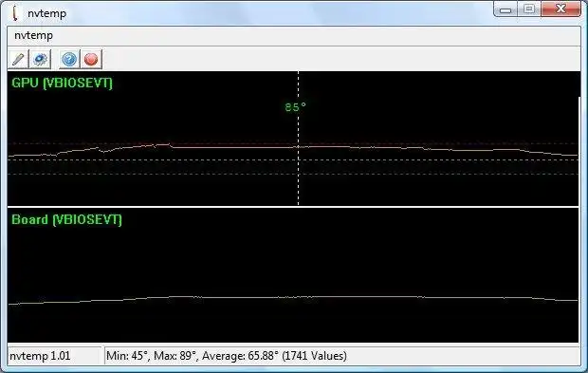Click the nvtemp thermometer title bar icon
The width and height of the screenshot is (588, 373).
(15, 12)
